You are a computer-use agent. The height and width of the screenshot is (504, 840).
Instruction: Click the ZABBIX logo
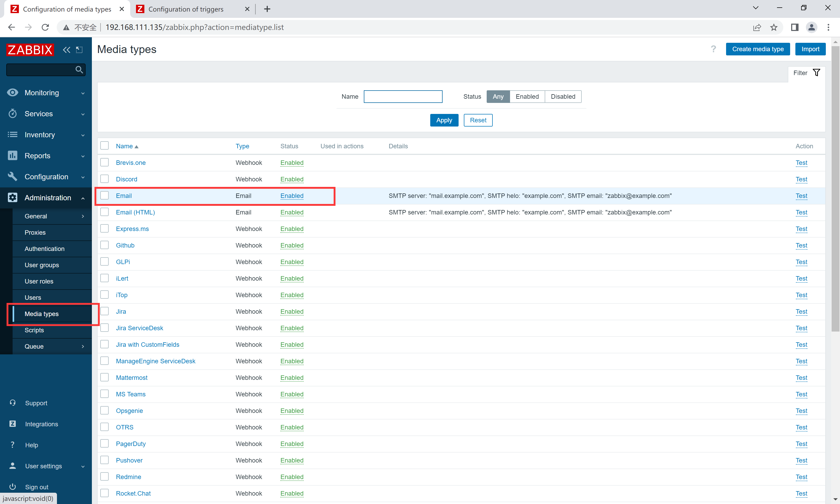[x=30, y=50]
